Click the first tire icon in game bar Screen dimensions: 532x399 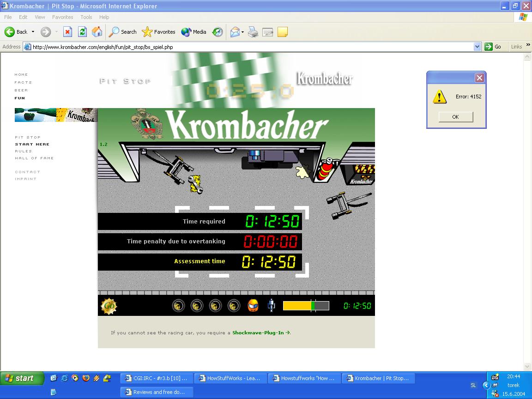(x=179, y=306)
